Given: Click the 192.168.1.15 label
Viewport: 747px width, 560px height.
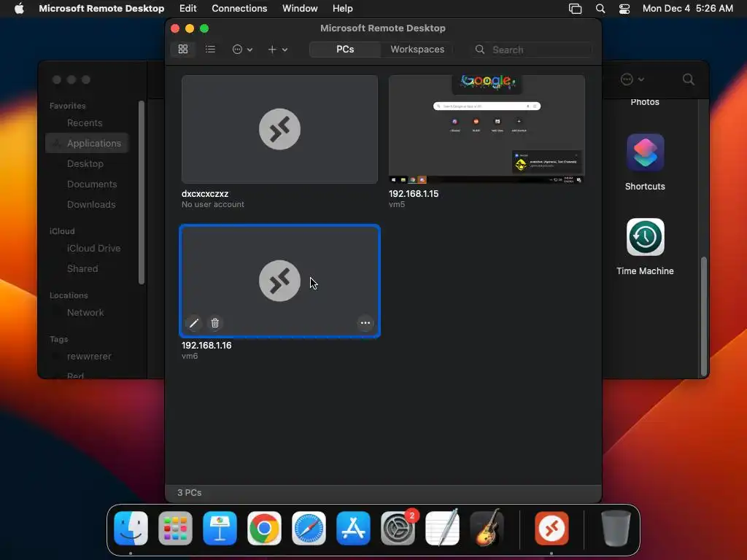Looking at the screenshot, I should point(414,194).
